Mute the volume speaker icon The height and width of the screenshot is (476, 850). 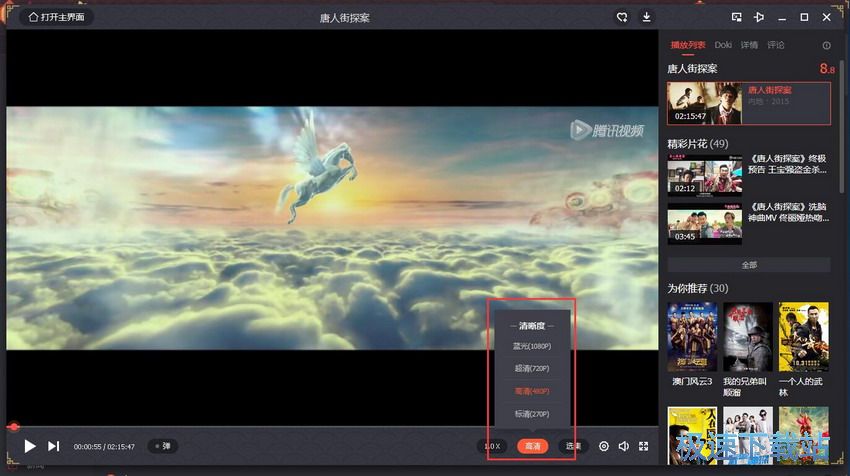coord(623,446)
